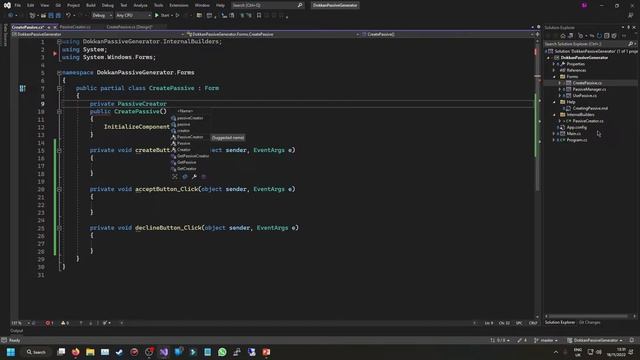The height and width of the screenshot is (360, 640).
Task: Open WhatsApp from the taskbar
Action: [222, 352]
